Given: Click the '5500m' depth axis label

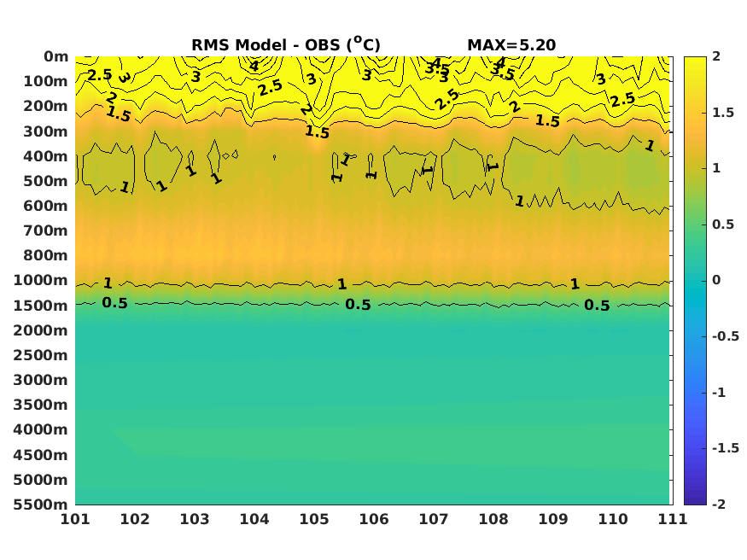Looking at the screenshot, I should coord(41,505).
